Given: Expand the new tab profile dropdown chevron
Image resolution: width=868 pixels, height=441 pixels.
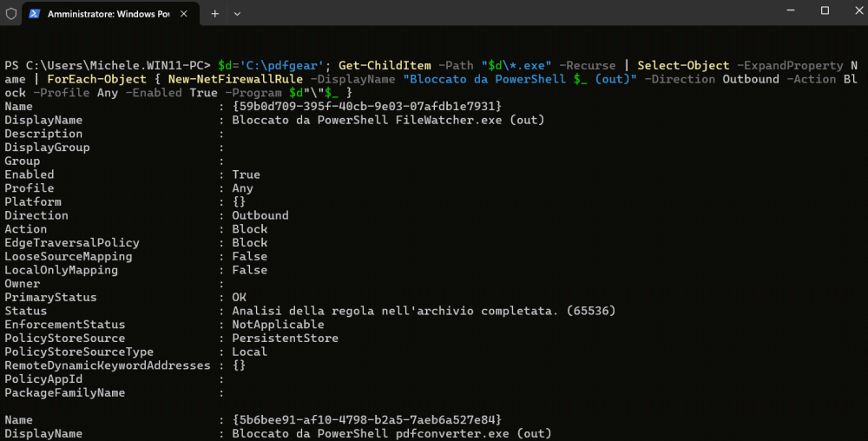Looking at the screenshot, I should click(x=237, y=14).
